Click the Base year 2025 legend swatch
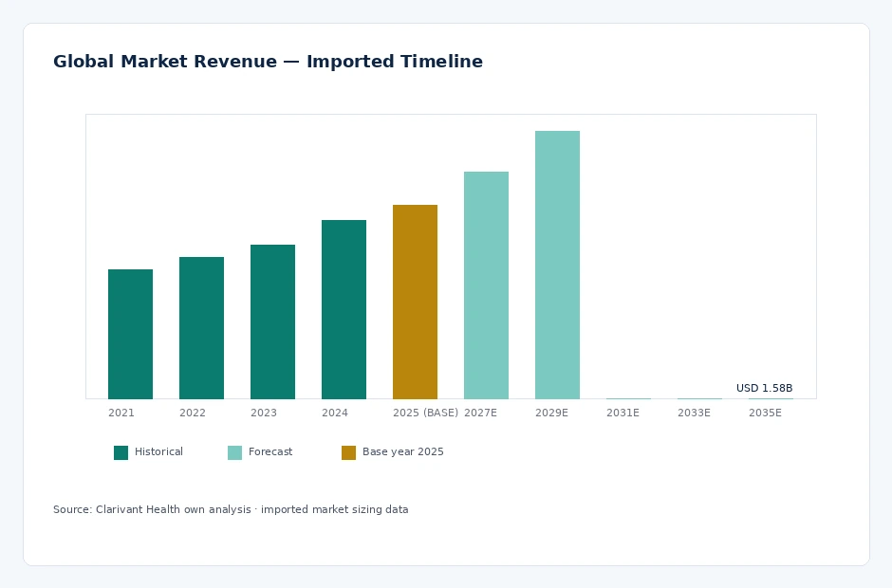Screen dimensions: 892x588 click(x=348, y=452)
